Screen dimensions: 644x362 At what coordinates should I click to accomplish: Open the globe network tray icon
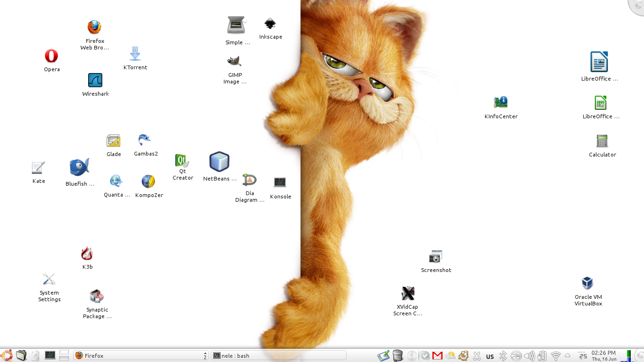tap(516, 356)
